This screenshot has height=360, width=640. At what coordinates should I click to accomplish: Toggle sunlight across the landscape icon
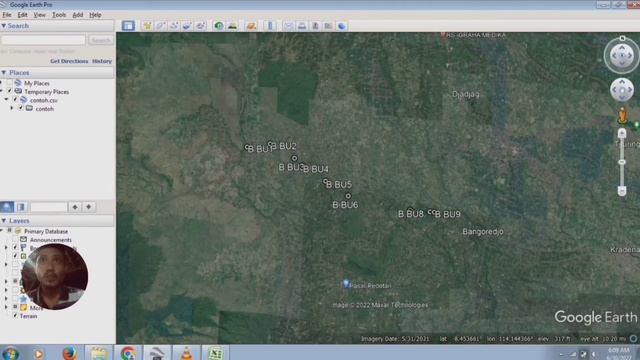[x=232, y=26]
